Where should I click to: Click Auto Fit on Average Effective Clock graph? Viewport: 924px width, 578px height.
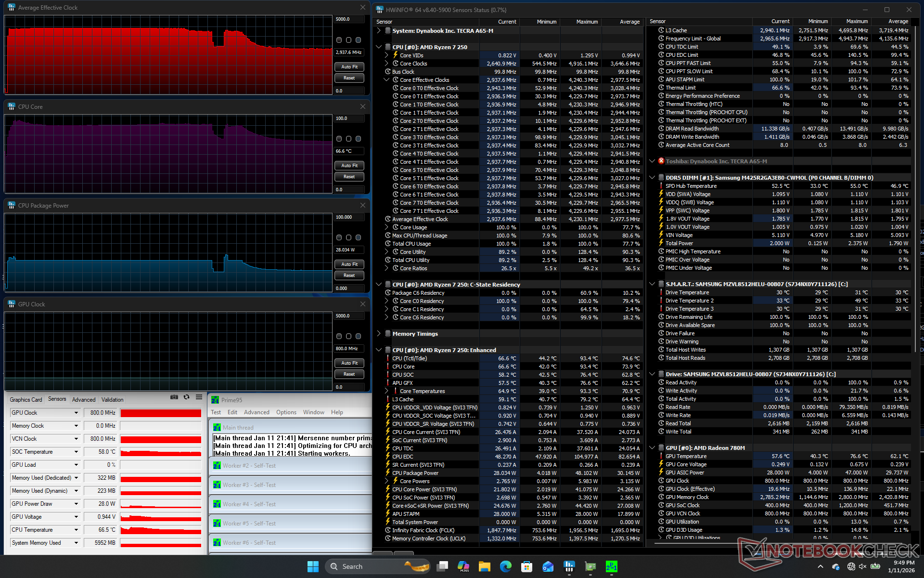[349, 67]
